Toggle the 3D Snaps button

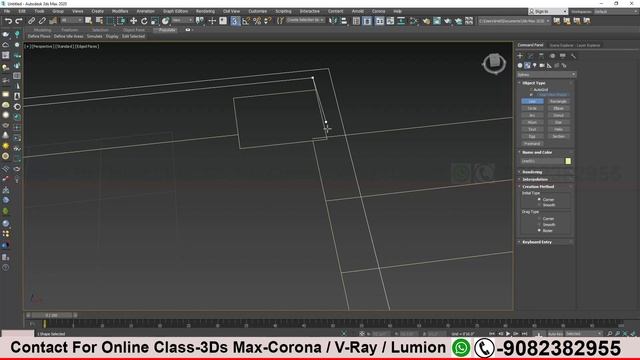[x=235, y=21]
